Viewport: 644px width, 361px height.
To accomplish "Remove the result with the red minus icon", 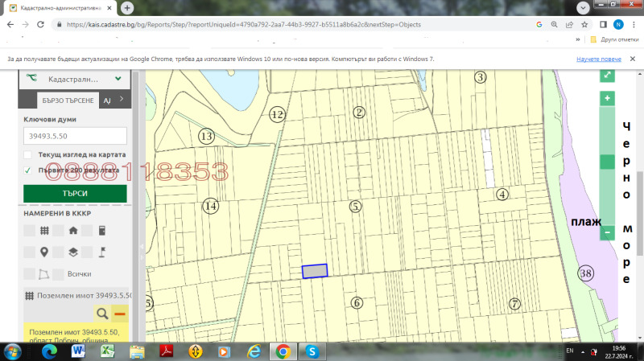I will 120,313.
